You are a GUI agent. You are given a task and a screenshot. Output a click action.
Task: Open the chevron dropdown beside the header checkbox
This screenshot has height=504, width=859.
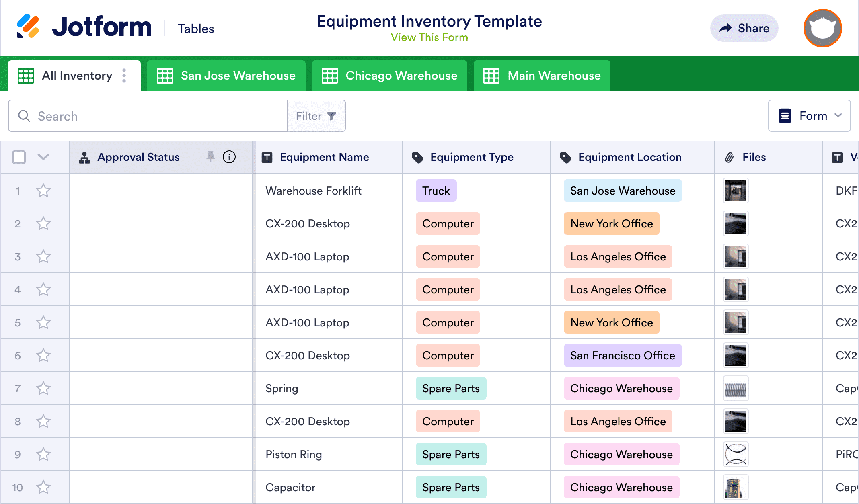pyautogui.click(x=43, y=157)
